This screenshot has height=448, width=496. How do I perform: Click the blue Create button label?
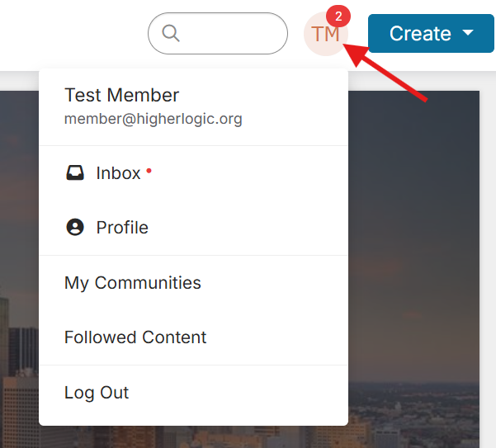pyautogui.click(x=420, y=34)
